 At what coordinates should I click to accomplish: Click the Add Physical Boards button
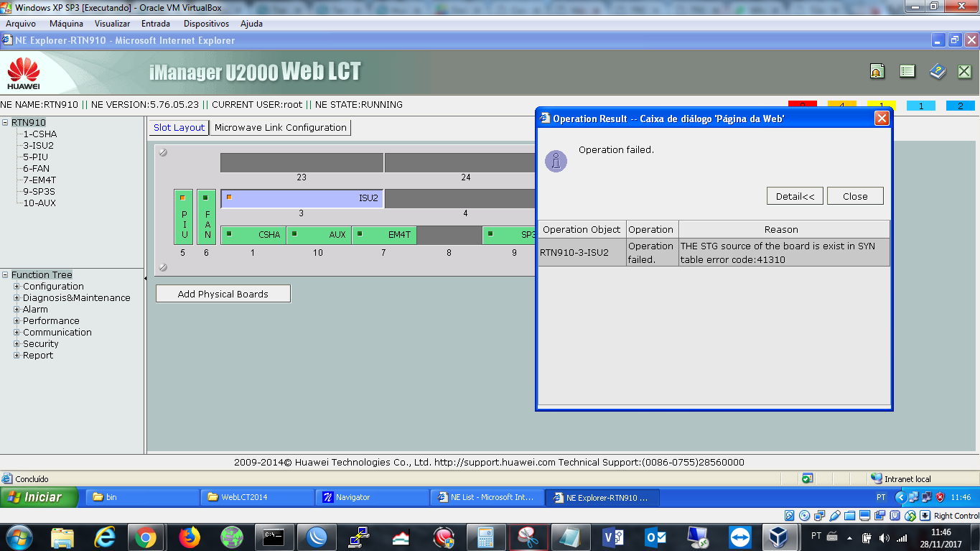223,294
